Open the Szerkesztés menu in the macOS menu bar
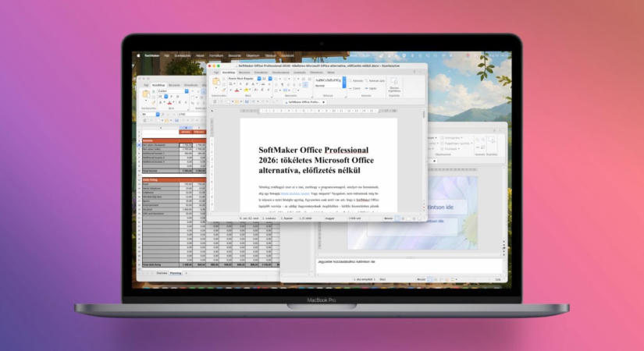 183,55
